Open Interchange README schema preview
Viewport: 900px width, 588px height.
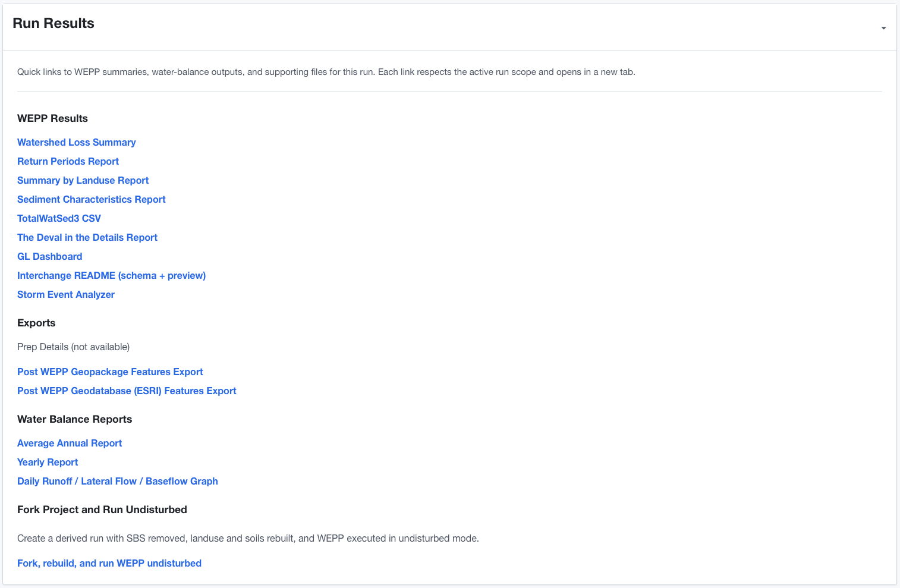(111, 275)
